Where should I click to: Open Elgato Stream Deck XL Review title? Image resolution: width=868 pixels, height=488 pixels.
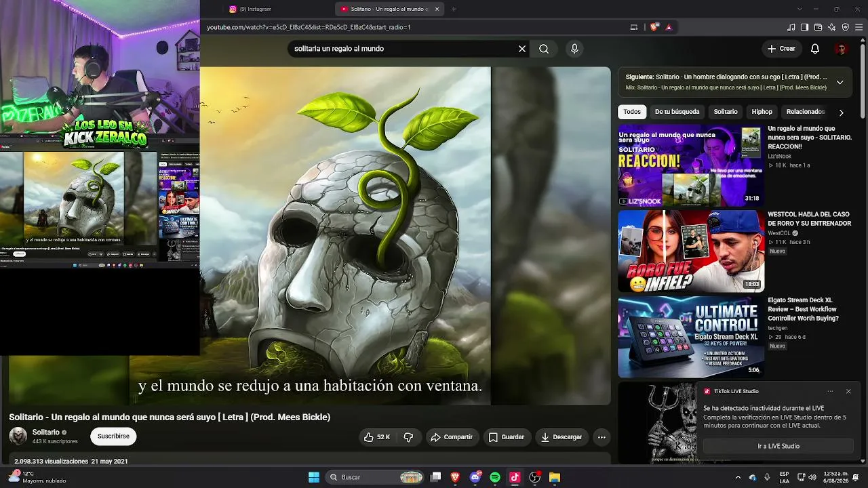coord(804,309)
